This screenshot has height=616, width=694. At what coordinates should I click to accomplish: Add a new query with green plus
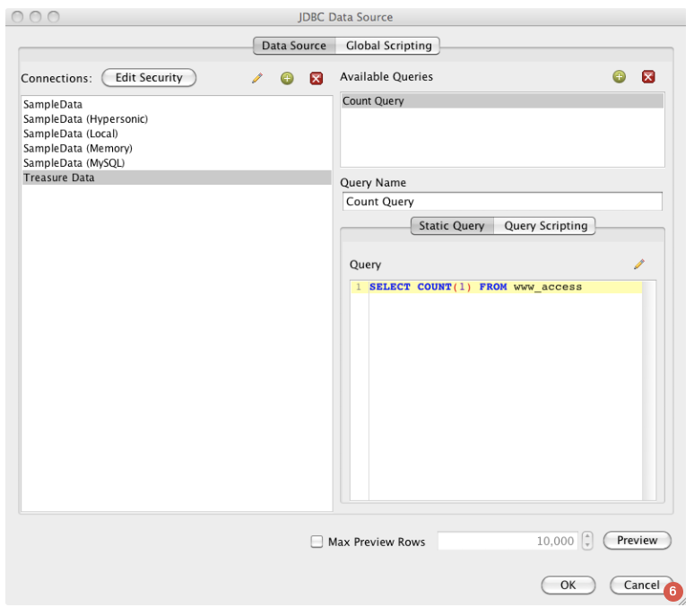point(619,77)
